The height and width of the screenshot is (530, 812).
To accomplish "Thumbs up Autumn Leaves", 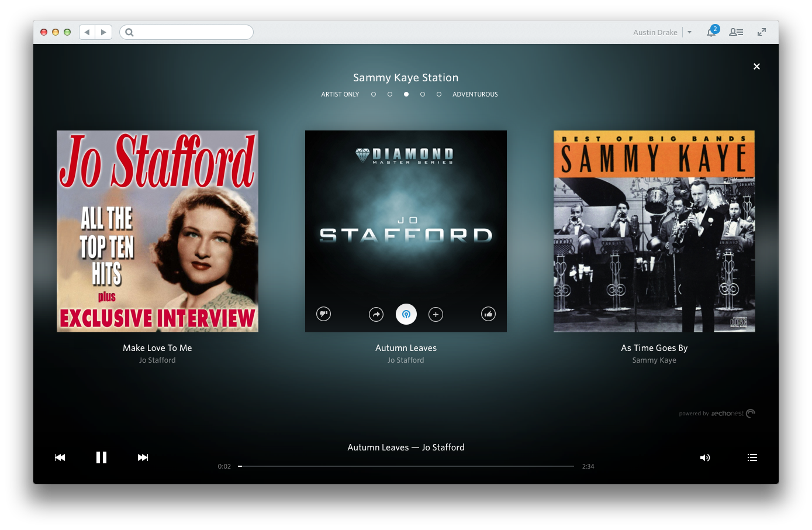I will click(488, 314).
